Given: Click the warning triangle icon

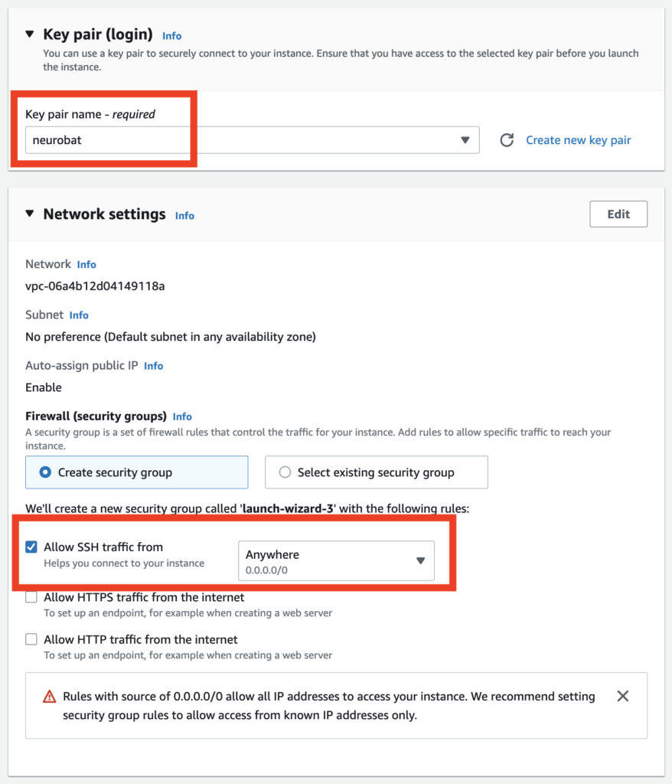Looking at the screenshot, I should pyautogui.click(x=50, y=697).
